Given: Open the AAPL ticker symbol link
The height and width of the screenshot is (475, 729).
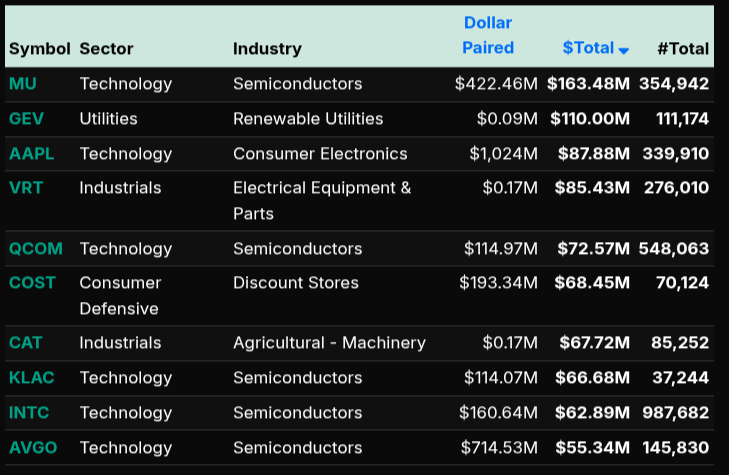Looking at the screenshot, I should coord(31,154).
